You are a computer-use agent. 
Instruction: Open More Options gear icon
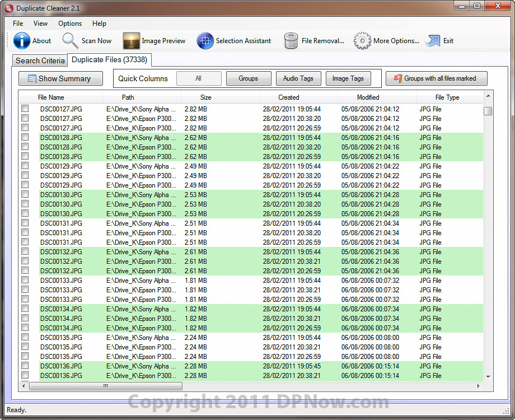(x=362, y=41)
